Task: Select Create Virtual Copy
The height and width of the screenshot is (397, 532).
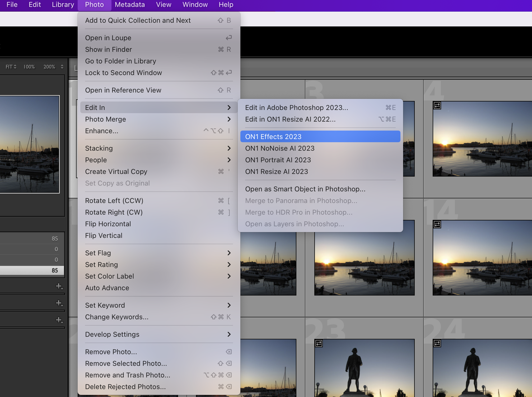Action: [x=159, y=172]
